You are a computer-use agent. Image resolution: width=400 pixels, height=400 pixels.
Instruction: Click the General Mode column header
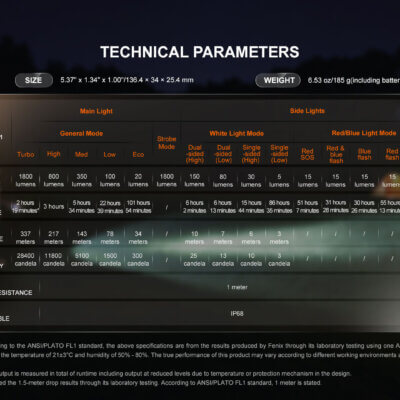click(x=81, y=133)
